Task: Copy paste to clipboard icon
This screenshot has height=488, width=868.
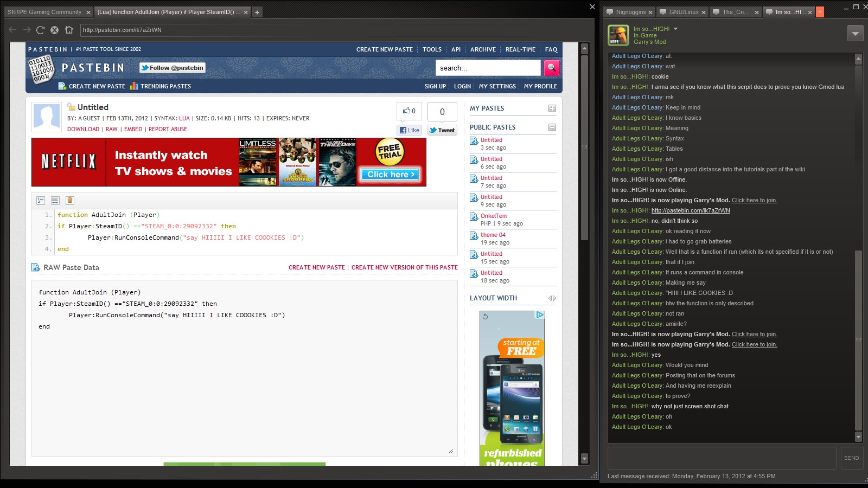Action: [70, 201]
